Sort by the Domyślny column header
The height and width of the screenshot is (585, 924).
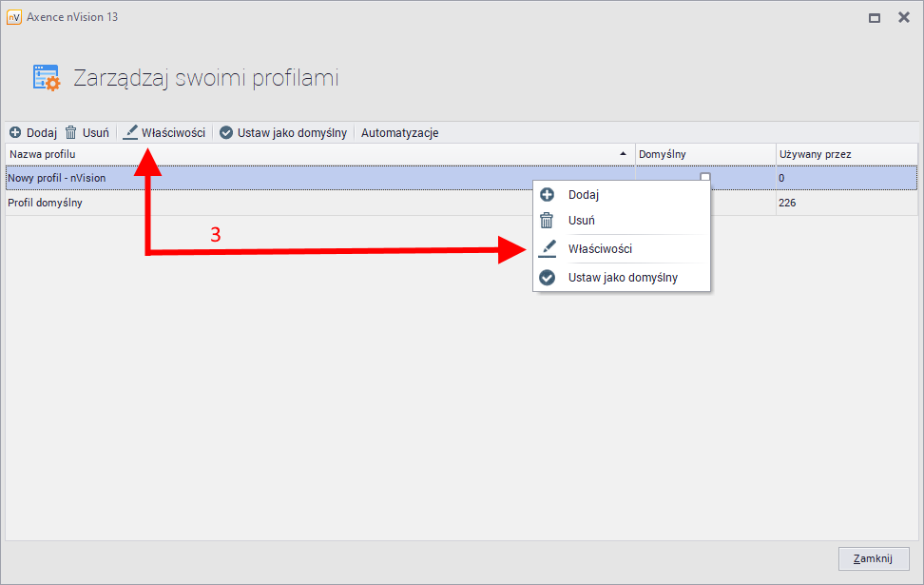click(x=704, y=154)
